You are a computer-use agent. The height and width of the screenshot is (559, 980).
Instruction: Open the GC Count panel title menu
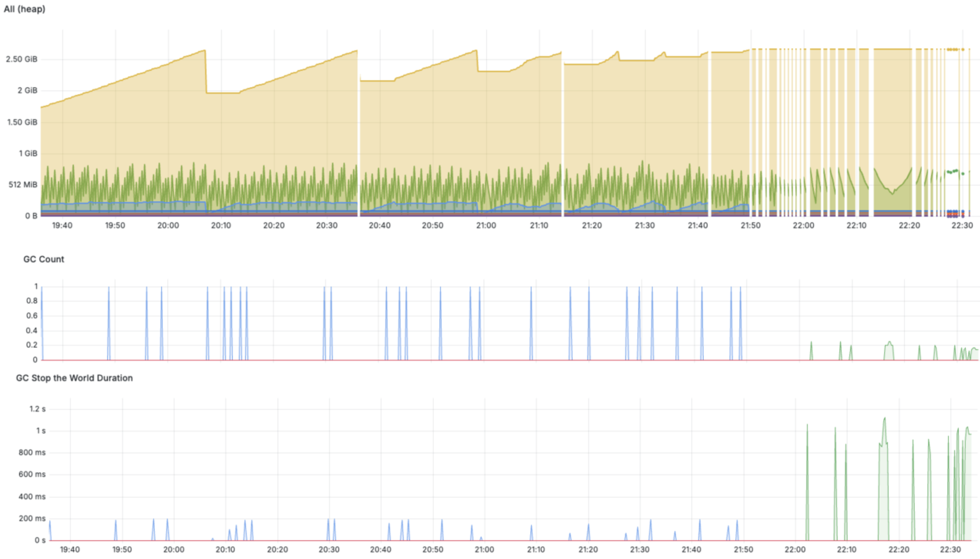[44, 259]
